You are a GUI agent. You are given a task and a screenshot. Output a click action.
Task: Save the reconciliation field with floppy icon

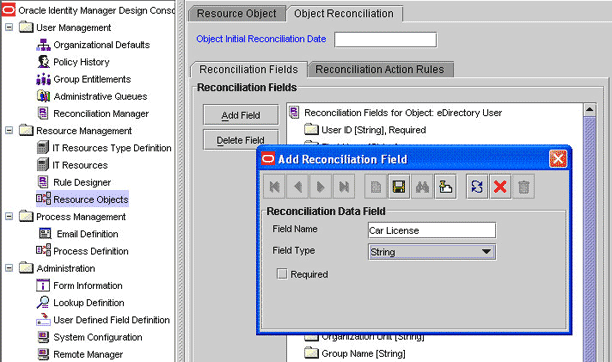click(x=399, y=187)
